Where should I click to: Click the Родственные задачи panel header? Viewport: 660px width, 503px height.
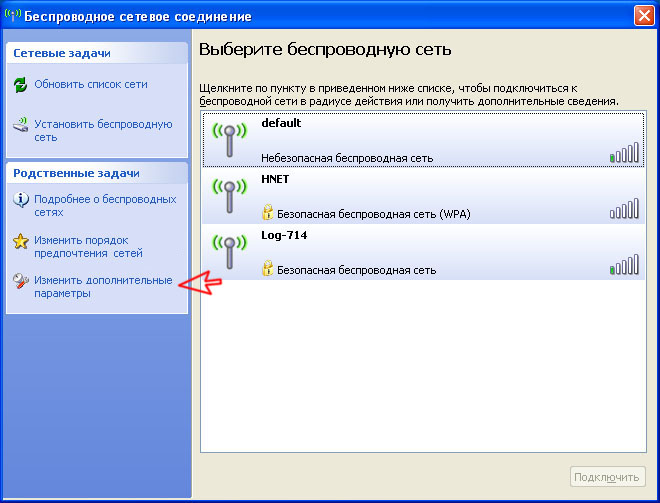[x=97, y=173]
